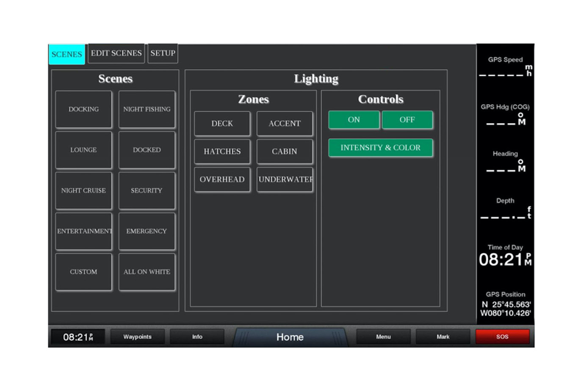This screenshot has height=392, width=581.
Task: Trigger the EMERGENCY lighting scene
Action: coord(147,231)
